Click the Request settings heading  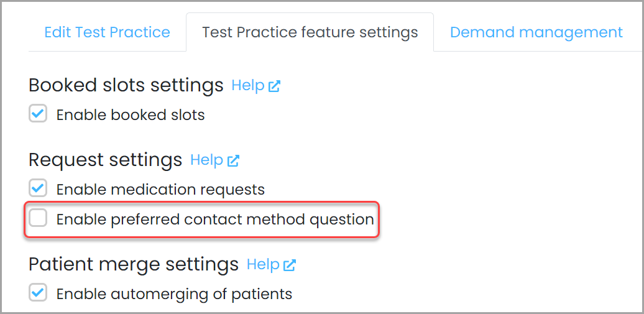click(x=106, y=160)
